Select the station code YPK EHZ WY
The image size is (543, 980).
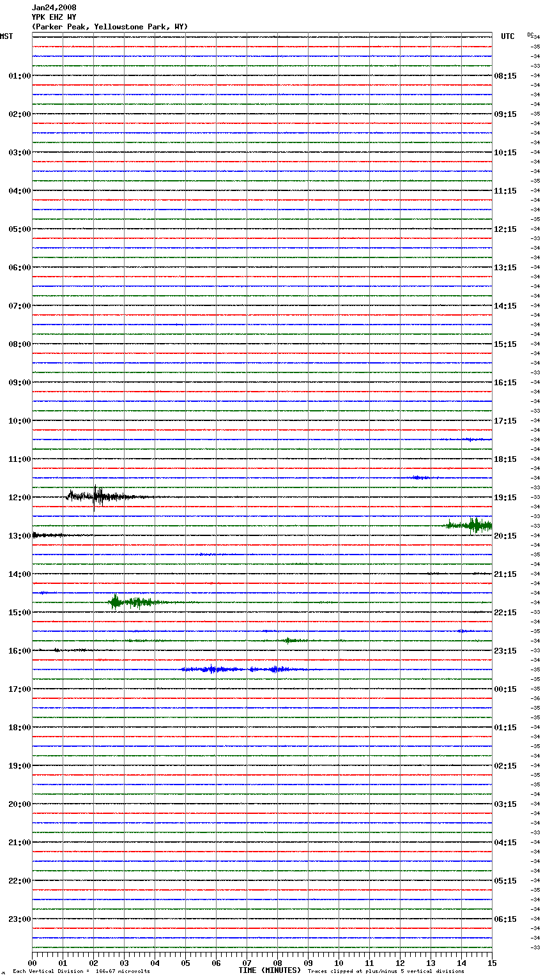click(54, 17)
